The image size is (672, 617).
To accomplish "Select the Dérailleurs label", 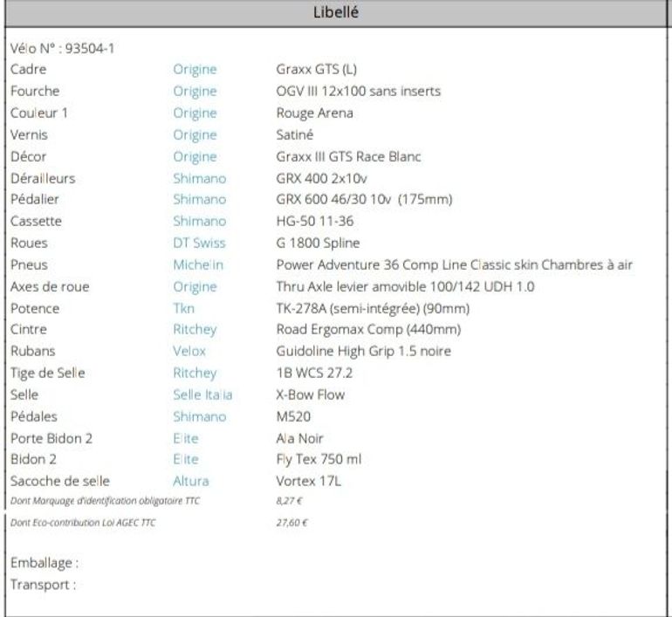I will tap(43, 178).
